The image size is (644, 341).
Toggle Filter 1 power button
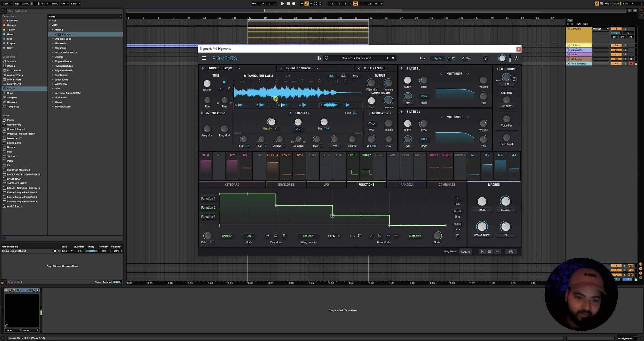[x=401, y=69]
